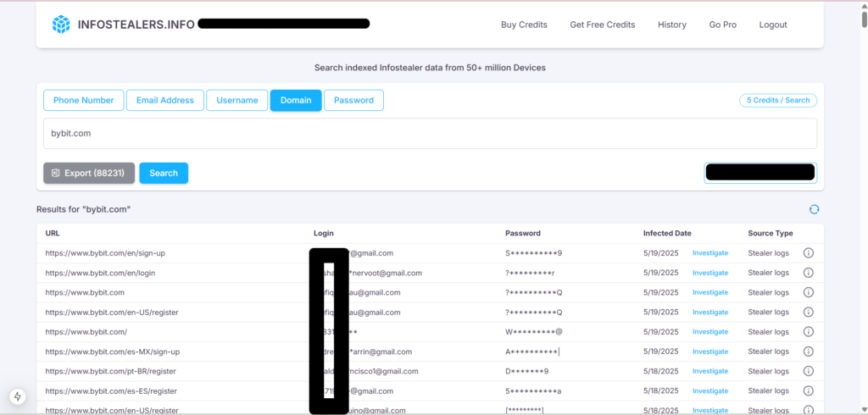Select the Domain search tab
This screenshot has width=868, height=415.
coord(296,100)
